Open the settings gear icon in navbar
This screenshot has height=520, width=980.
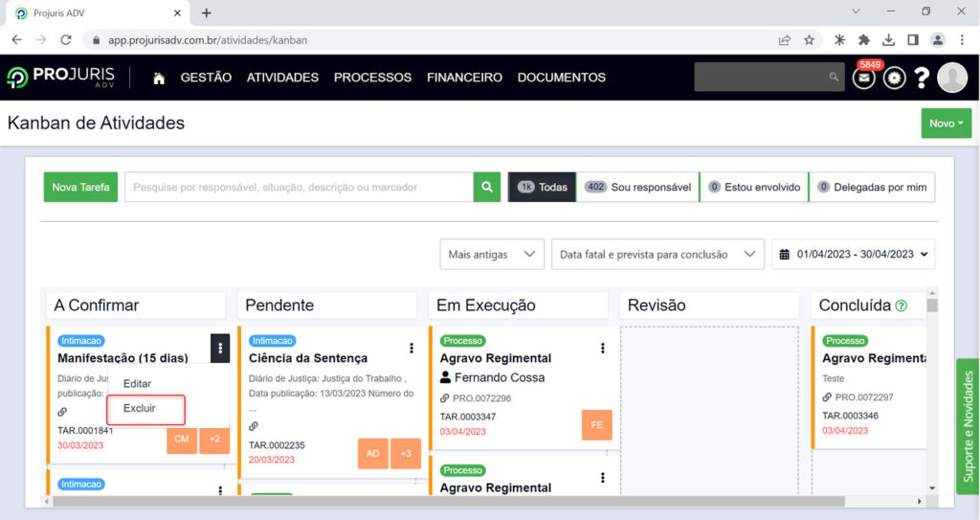point(895,78)
